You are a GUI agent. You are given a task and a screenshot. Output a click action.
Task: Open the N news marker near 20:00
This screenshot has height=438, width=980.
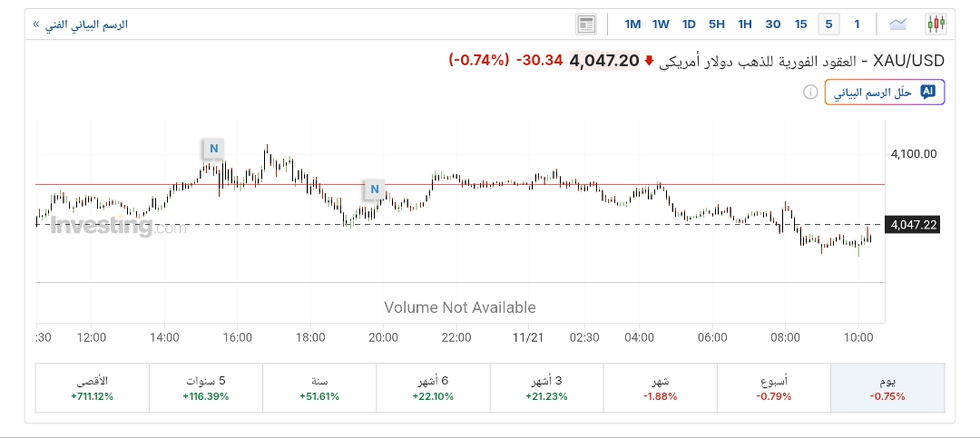coord(374,190)
